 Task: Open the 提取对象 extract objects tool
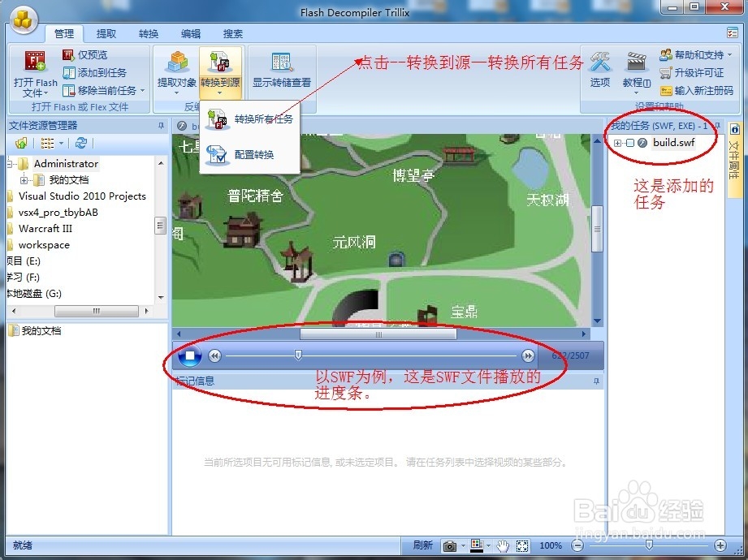coord(176,72)
